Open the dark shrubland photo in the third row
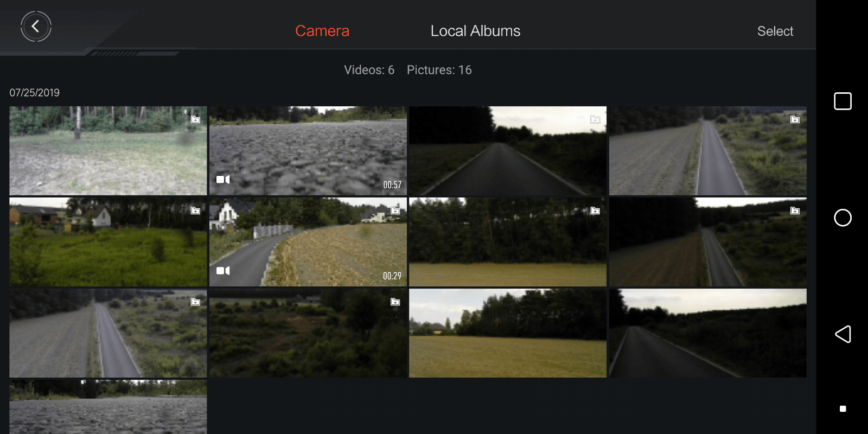 (308, 333)
